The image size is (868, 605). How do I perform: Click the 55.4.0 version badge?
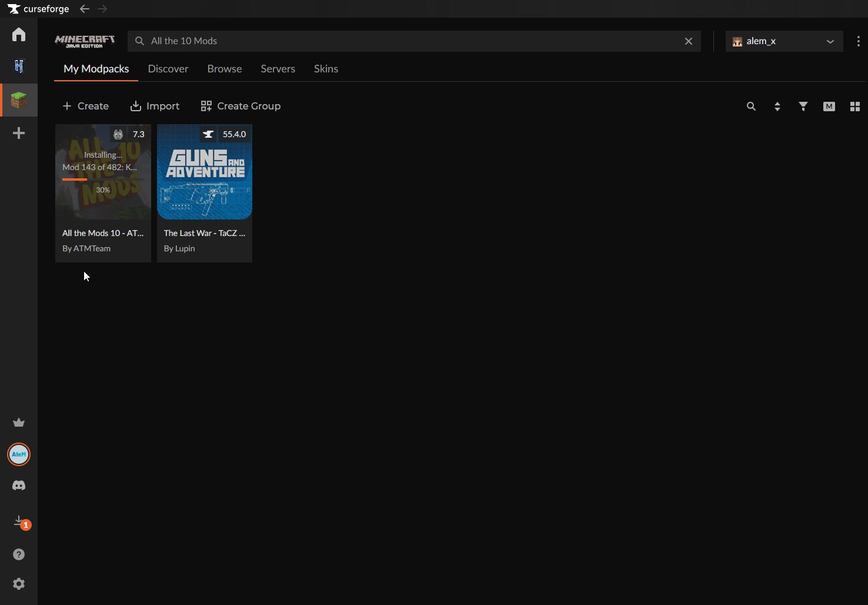234,134
